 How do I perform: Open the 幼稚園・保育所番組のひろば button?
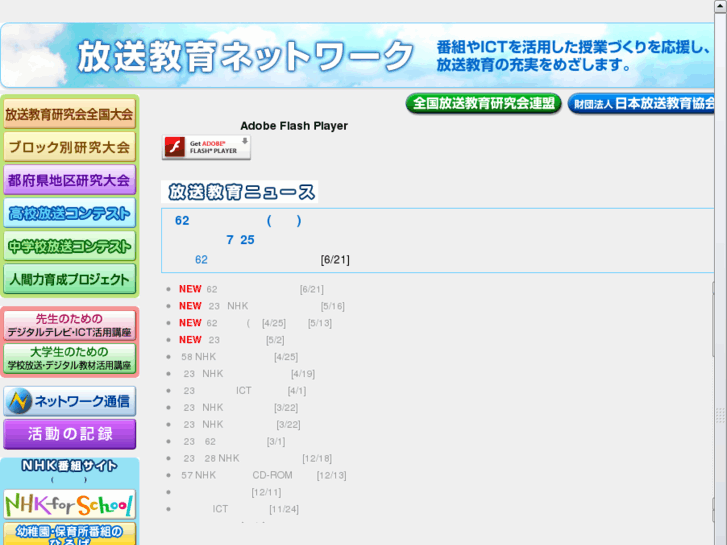point(70,534)
